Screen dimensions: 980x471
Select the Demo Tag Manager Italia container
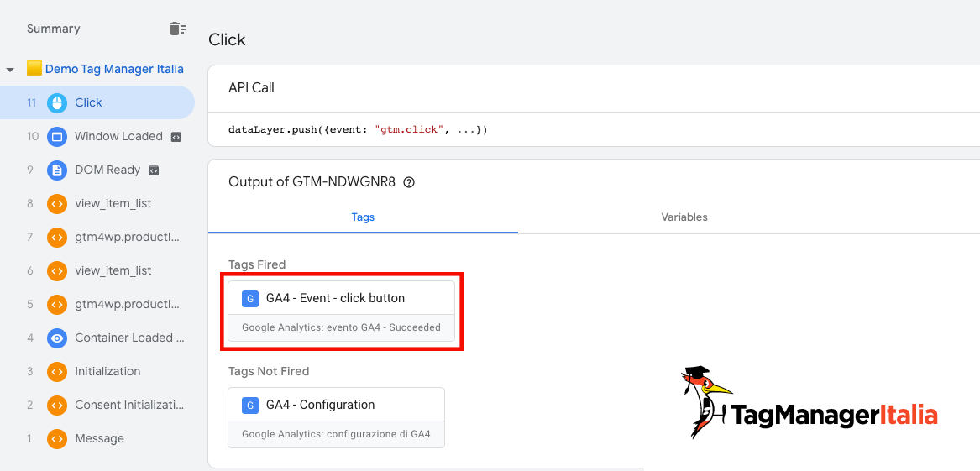[113, 69]
